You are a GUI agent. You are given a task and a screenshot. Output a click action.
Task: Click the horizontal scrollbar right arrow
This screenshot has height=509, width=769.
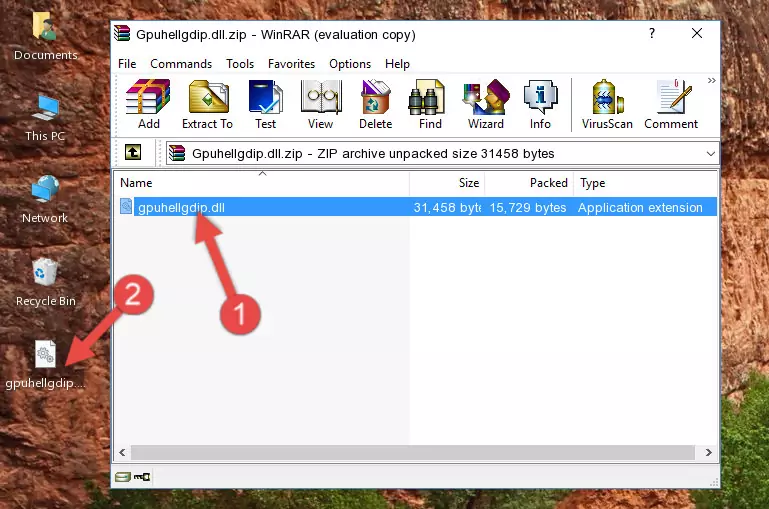709,452
